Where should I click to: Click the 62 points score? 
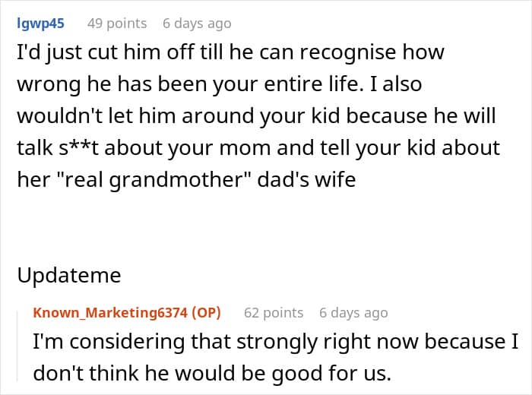click(274, 312)
